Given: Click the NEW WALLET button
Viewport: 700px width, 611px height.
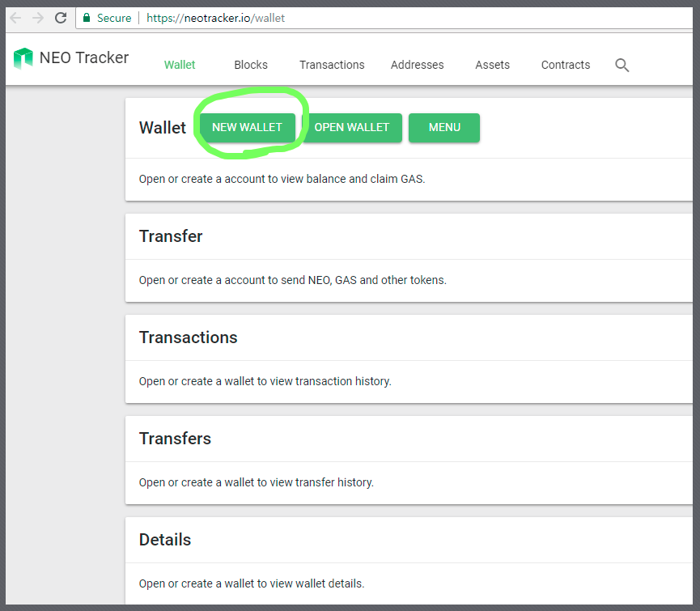Looking at the screenshot, I should [x=248, y=128].
